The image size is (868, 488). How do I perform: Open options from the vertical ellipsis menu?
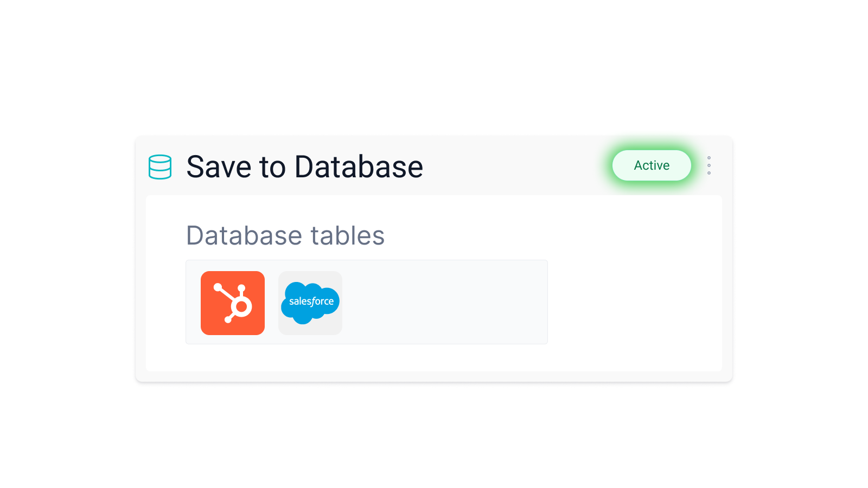point(709,166)
